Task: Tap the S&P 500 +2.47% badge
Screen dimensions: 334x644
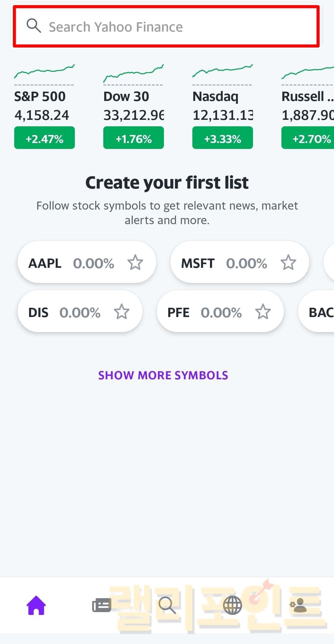Action: coord(44,138)
